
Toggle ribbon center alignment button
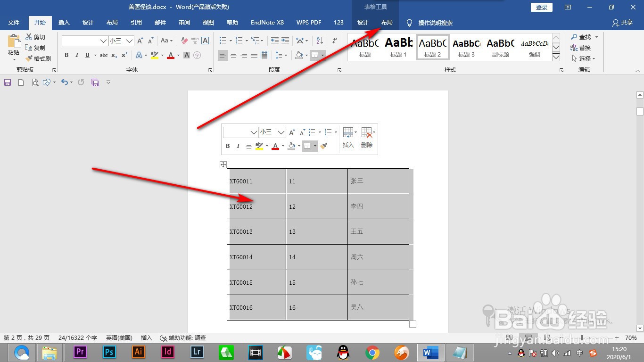pos(233,55)
